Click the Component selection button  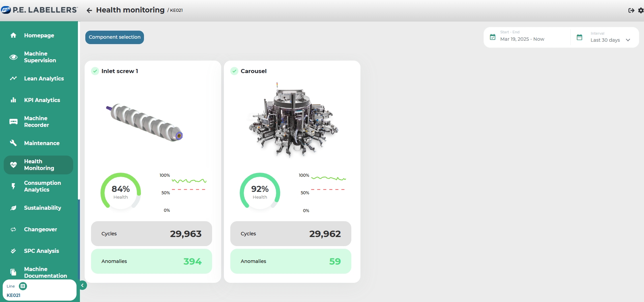[115, 37]
